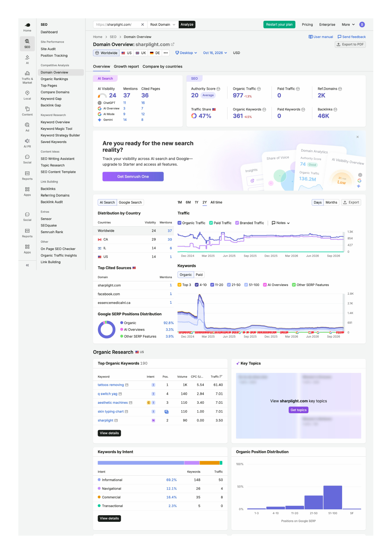This screenshot has height=554, width=392.
Task: Click Export to PDF button
Action: (x=350, y=44)
